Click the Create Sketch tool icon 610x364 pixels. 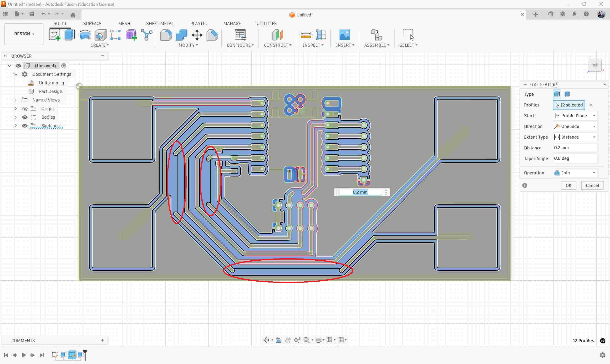pyautogui.click(x=55, y=35)
